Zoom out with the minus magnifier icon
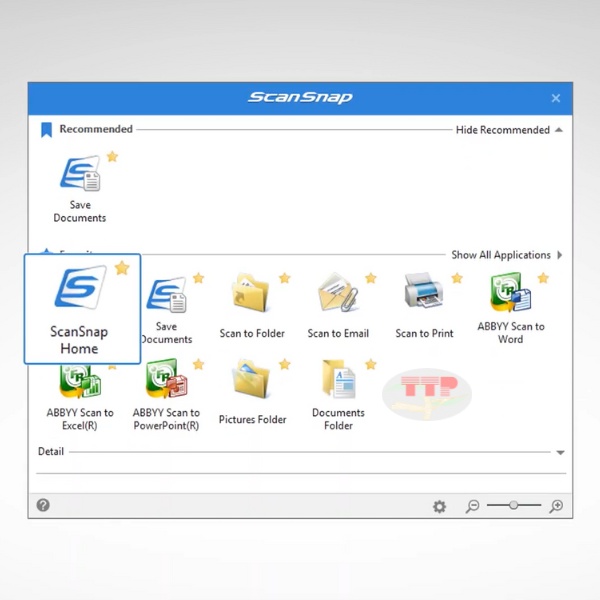The width and height of the screenshot is (600, 600). pyautogui.click(x=472, y=506)
